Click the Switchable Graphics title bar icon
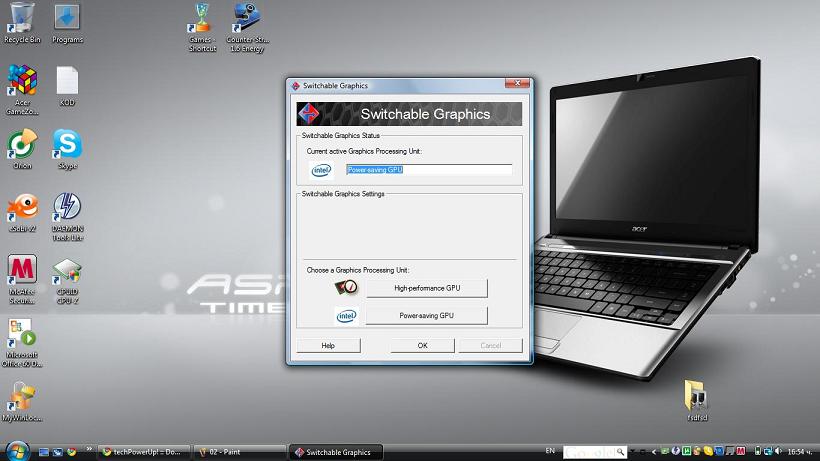The image size is (820, 461). (295, 86)
